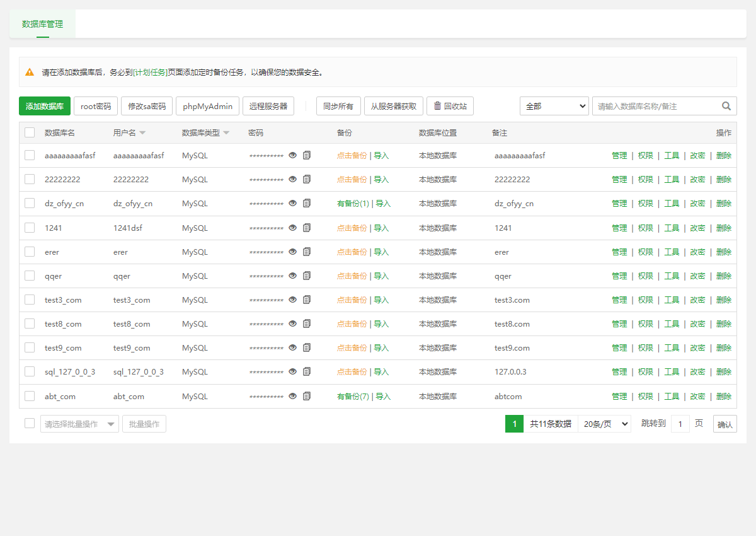The height and width of the screenshot is (536, 756).
Task: Copy the 22222222 database password
Action: (x=307, y=179)
